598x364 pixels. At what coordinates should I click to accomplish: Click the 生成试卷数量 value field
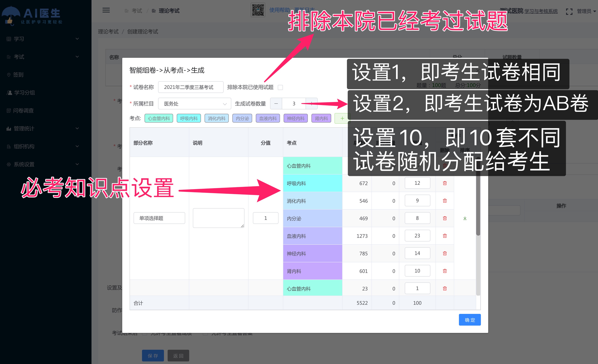click(x=294, y=104)
